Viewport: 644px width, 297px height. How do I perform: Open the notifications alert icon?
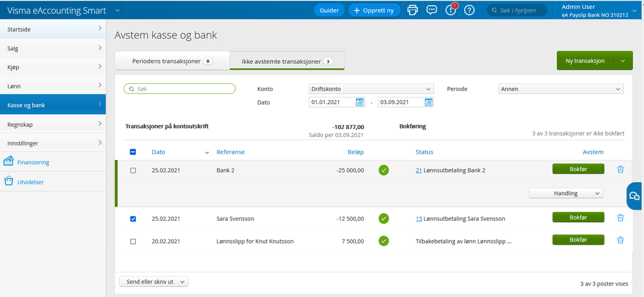(x=451, y=10)
